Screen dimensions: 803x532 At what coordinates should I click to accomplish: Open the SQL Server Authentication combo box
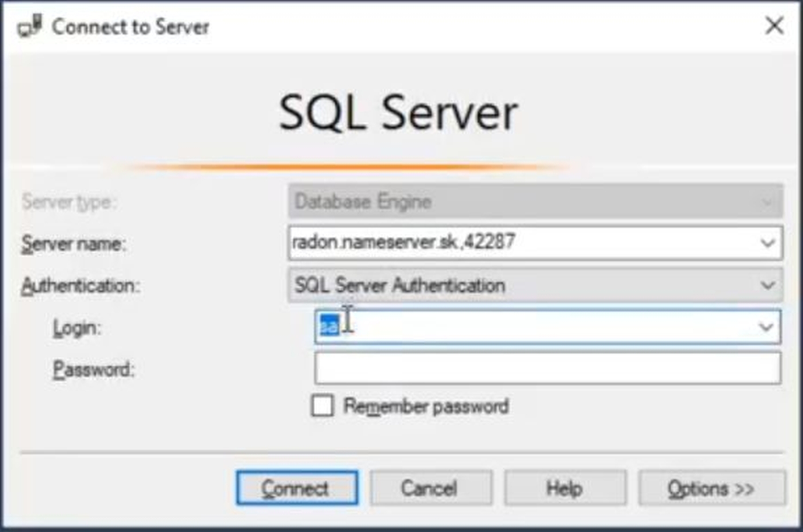tap(523, 285)
